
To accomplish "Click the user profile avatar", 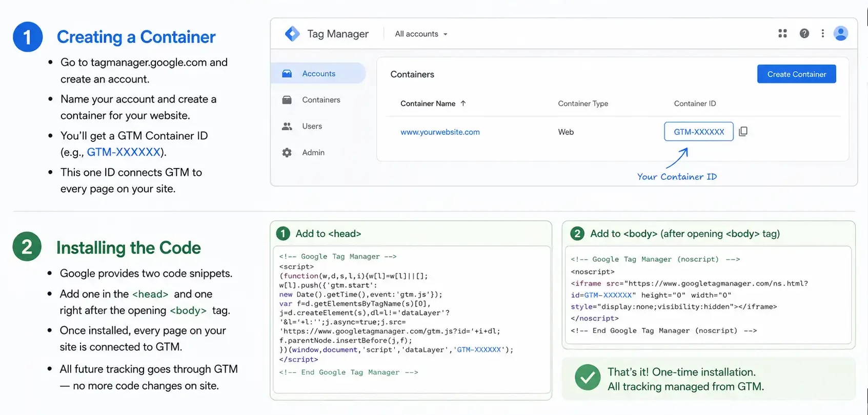I will 841,33.
